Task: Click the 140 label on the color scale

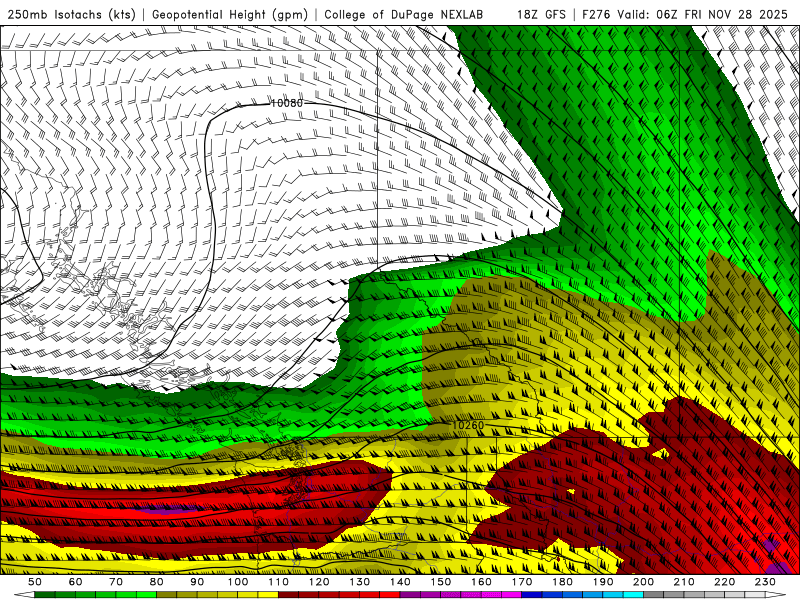Action: pos(401,582)
